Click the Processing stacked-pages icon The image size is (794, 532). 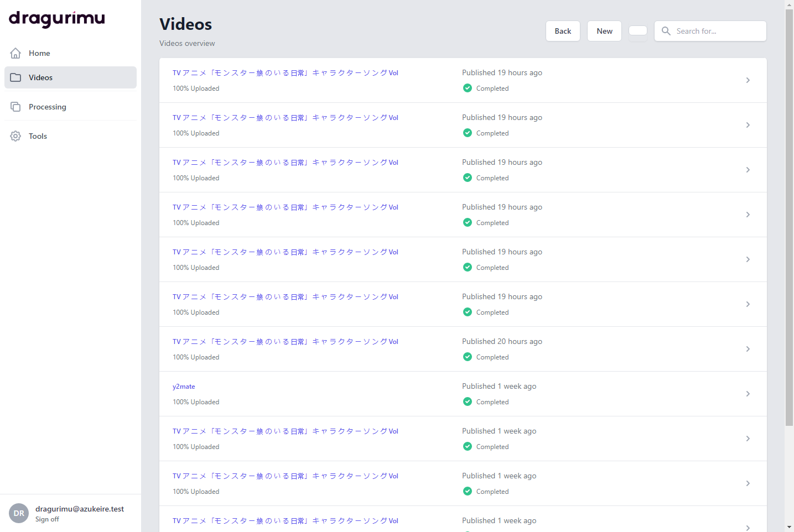tap(15, 107)
